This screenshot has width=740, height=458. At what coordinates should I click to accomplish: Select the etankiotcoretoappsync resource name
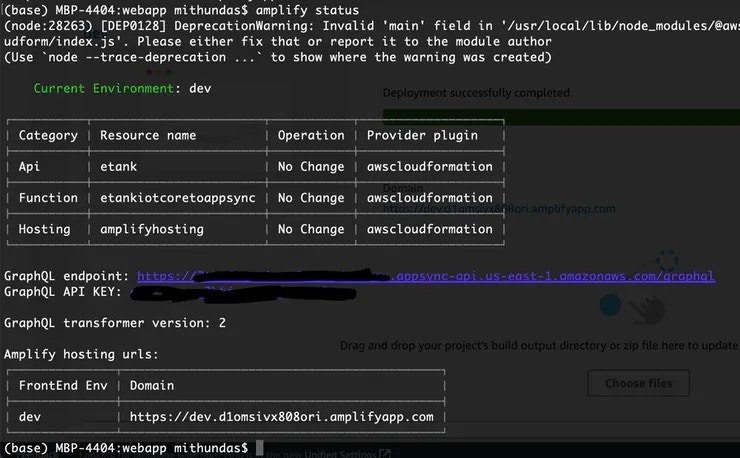tap(177, 198)
